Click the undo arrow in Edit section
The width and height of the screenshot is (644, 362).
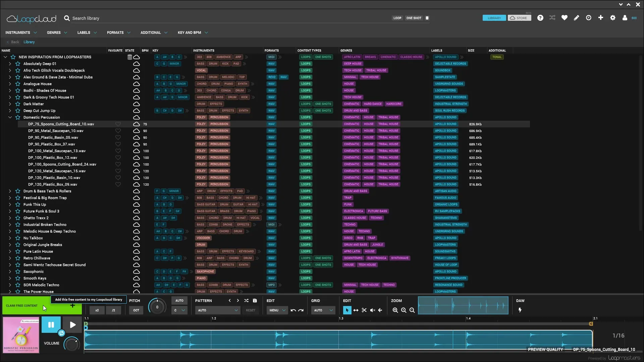293,310
